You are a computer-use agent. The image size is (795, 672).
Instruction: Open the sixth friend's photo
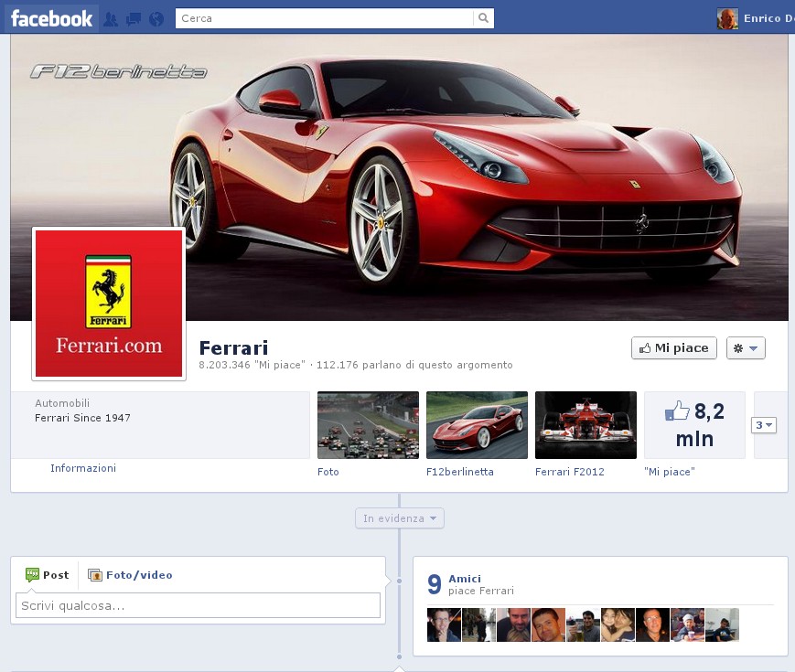pos(618,624)
